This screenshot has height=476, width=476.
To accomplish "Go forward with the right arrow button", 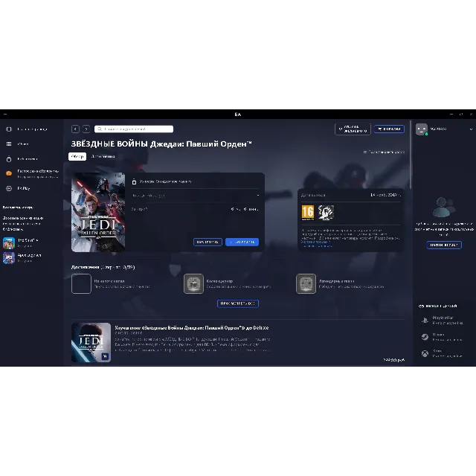I will [x=86, y=129].
